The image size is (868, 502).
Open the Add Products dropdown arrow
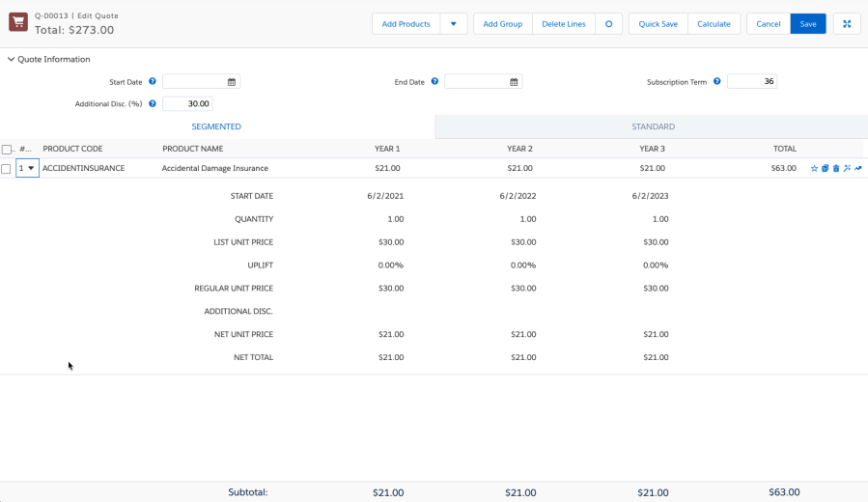(454, 24)
